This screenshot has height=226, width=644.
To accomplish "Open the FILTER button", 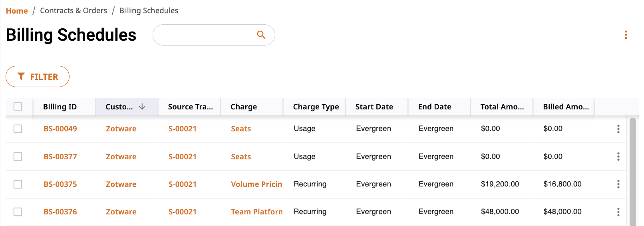I will coord(38,76).
